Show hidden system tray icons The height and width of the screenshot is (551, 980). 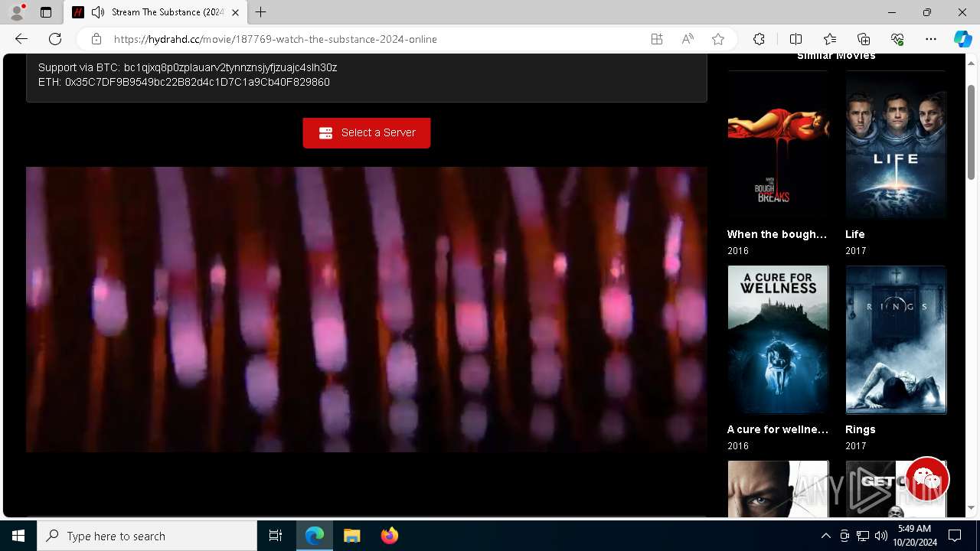click(825, 536)
